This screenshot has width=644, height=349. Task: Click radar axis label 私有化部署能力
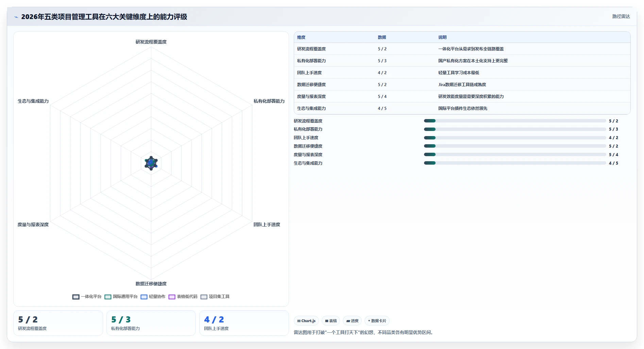[269, 101]
